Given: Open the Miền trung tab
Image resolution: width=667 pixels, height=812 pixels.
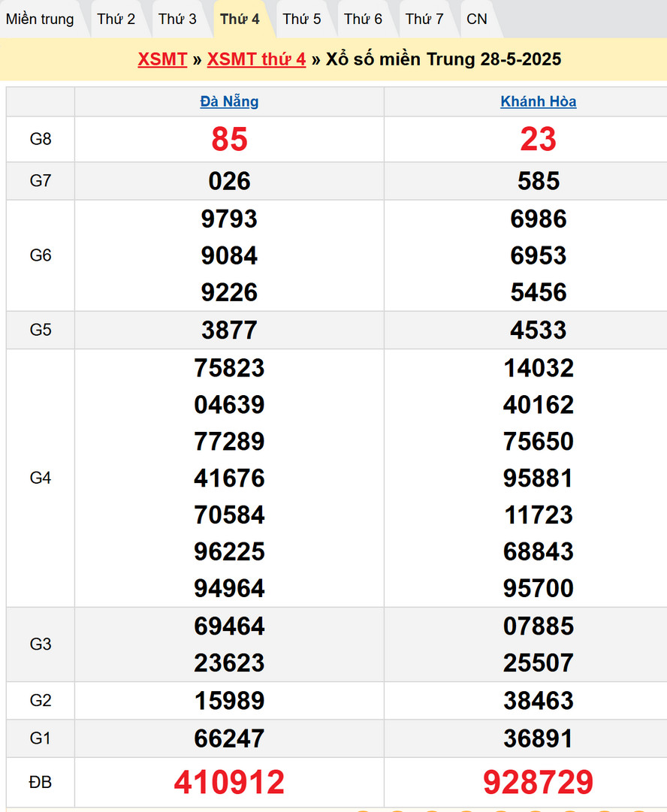Looking at the screenshot, I should click(x=41, y=20).
